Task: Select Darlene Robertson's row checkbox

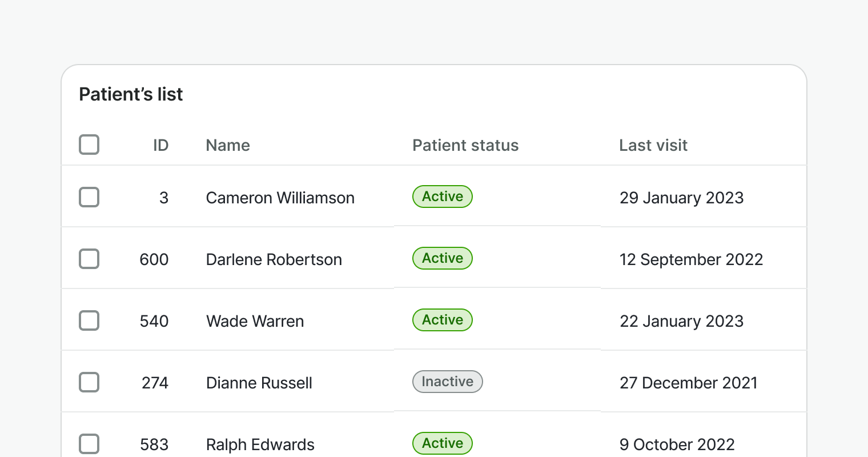Action: 89,259
